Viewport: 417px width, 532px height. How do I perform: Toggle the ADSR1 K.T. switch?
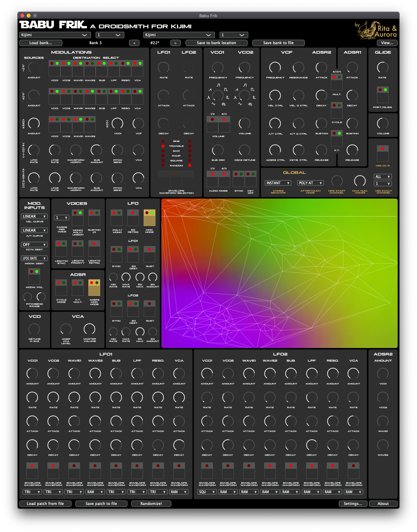pyautogui.click(x=337, y=139)
